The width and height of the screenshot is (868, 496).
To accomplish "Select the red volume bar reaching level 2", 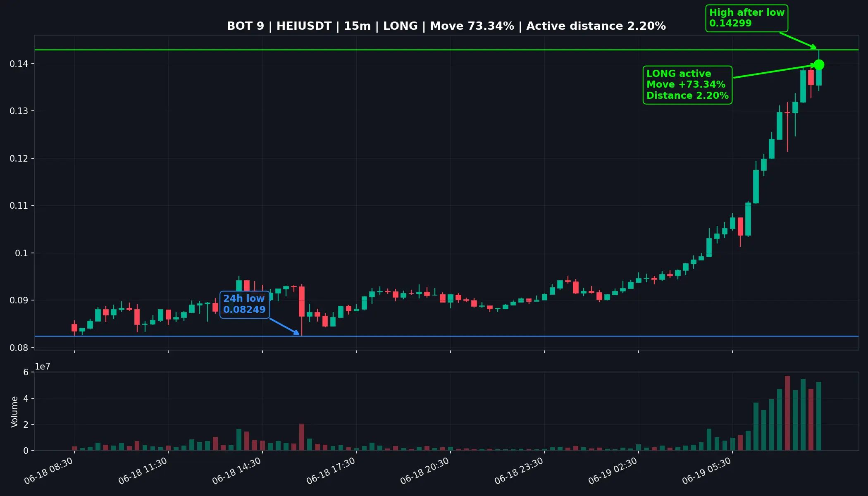I will [x=302, y=437].
